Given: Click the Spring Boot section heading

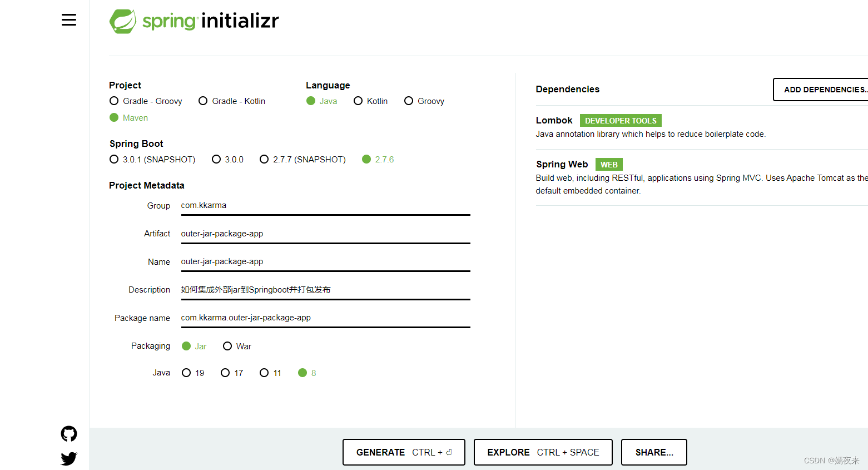Looking at the screenshot, I should coord(136,144).
